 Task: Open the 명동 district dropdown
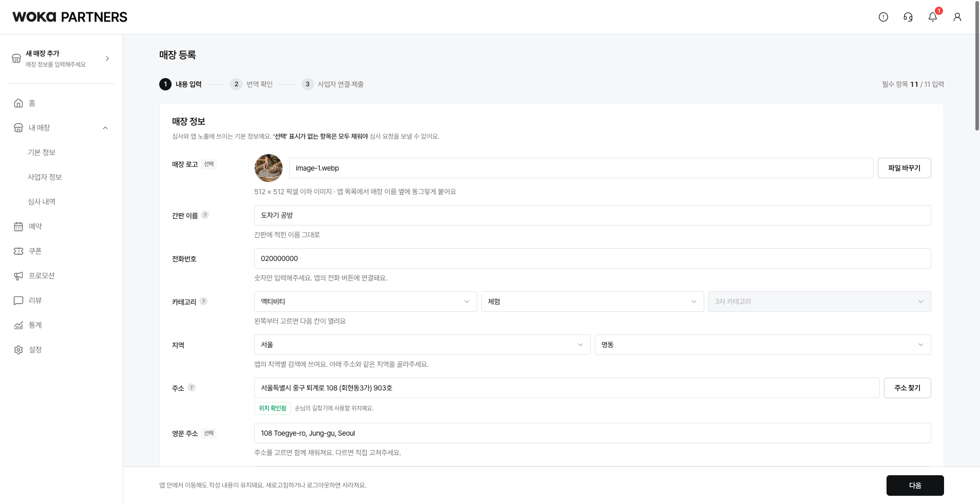[x=763, y=345]
